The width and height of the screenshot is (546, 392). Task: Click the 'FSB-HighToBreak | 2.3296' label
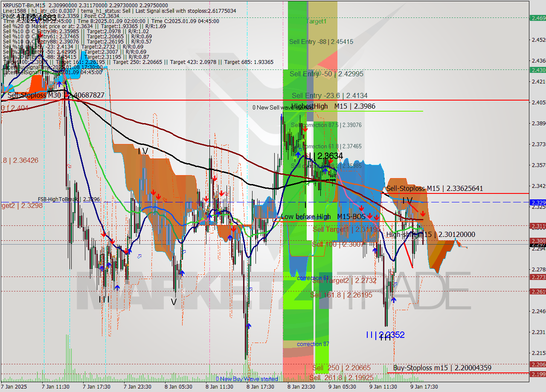[x=69, y=199]
